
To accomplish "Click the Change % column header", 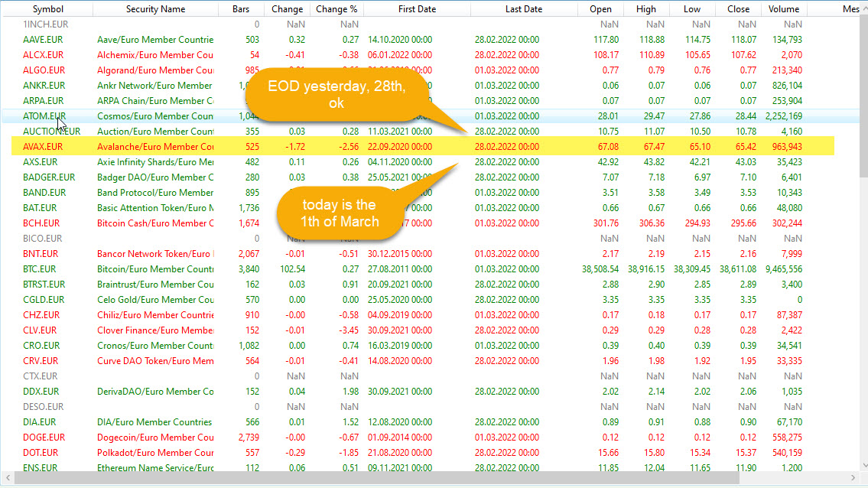I will click(x=336, y=9).
